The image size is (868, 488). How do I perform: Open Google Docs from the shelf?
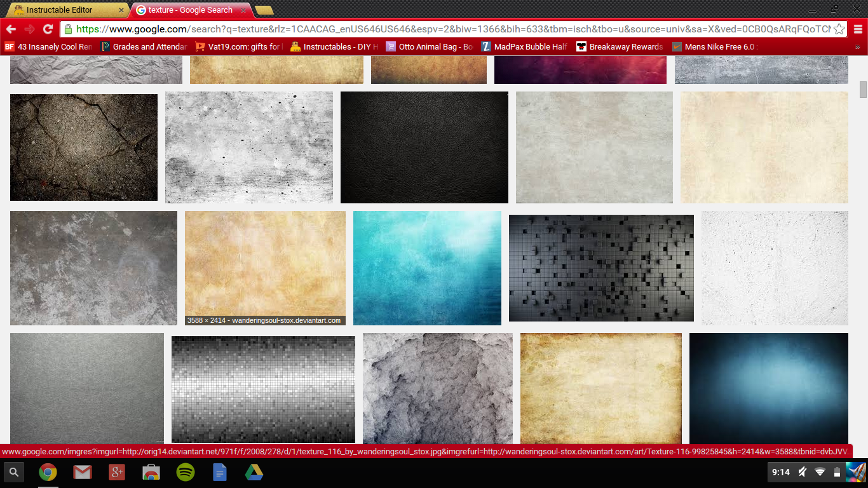point(219,472)
